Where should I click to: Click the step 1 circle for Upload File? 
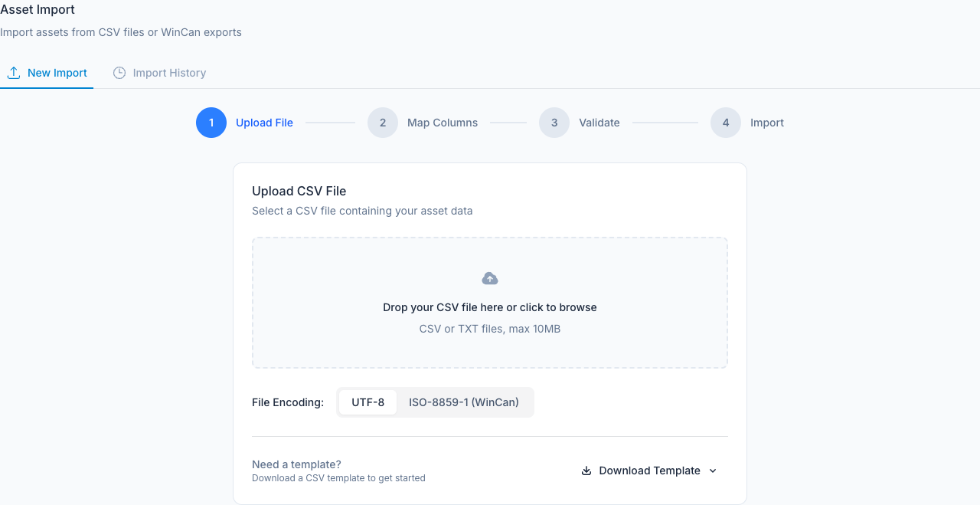[x=211, y=123]
